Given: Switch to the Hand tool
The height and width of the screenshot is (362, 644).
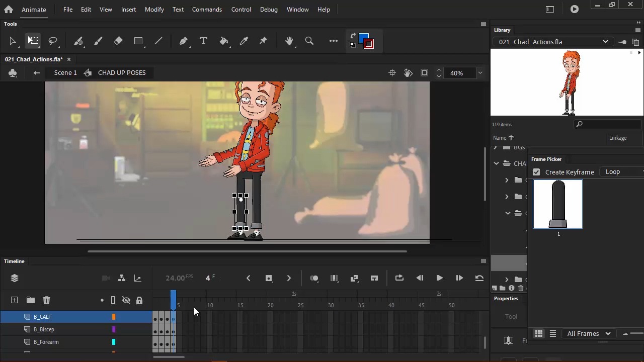Looking at the screenshot, I should point(289,41).
